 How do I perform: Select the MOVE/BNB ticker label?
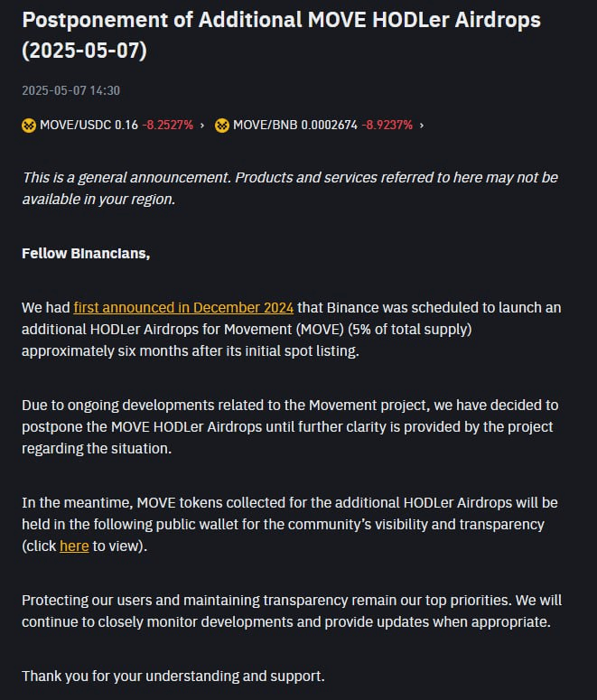pos(266,125)
